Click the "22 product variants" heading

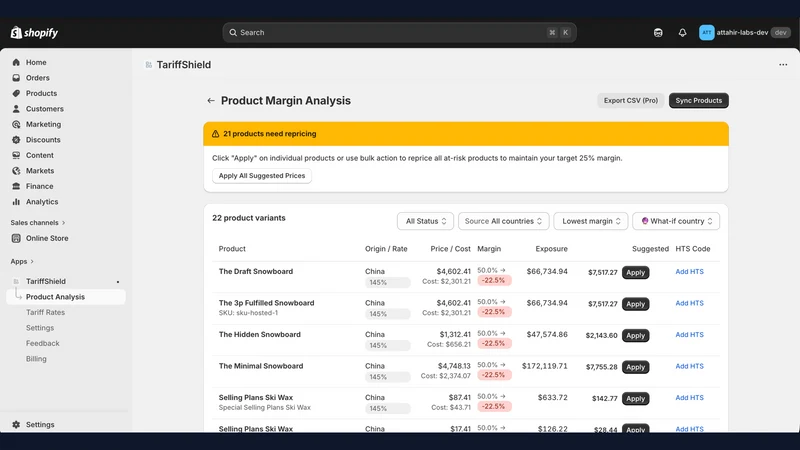pos(249,218)
